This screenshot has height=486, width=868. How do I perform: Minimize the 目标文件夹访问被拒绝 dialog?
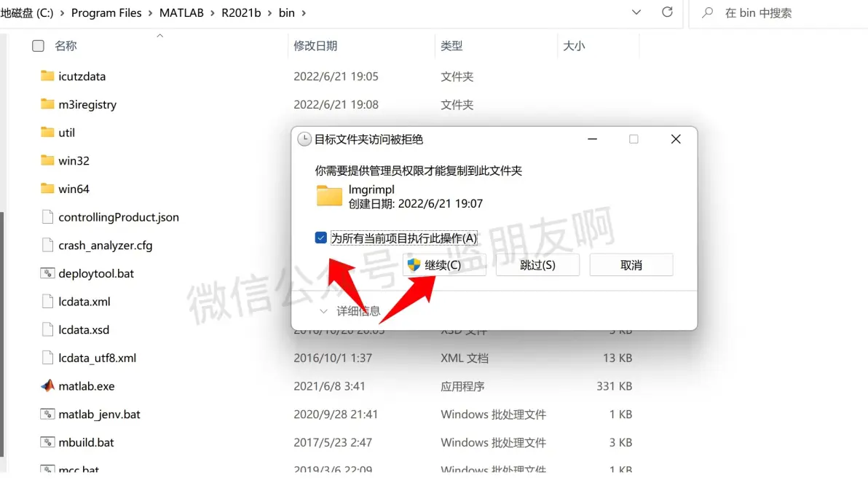click(592, 139)
